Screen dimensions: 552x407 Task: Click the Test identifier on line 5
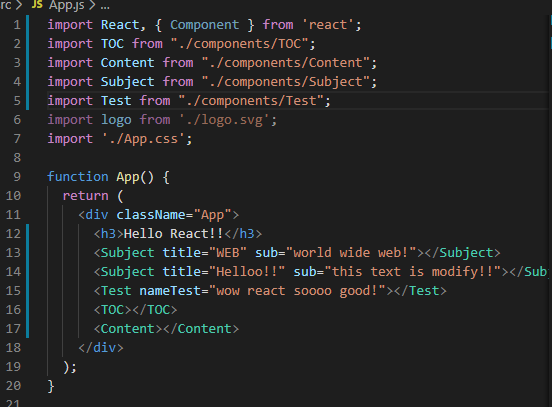click(116, 101)
